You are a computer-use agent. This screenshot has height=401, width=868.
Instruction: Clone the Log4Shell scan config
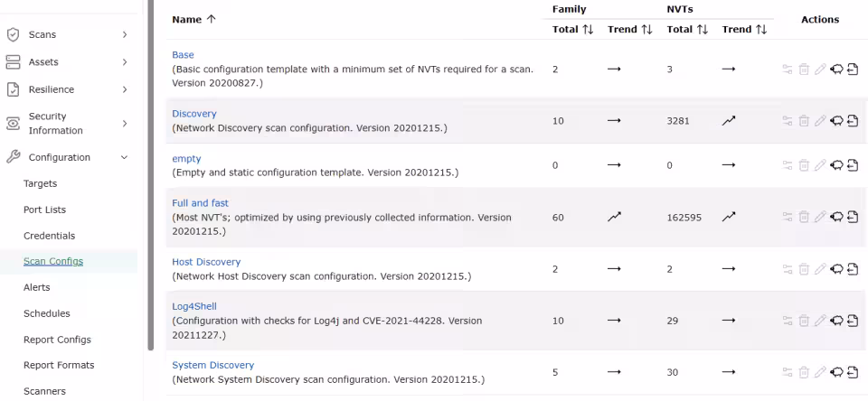pyautogui.click(x=836, y=321)
